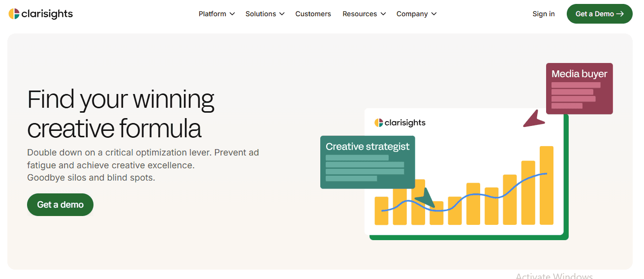Click the Clarisights logo inside the chart card
Viewport: 644px width, 279px height.
[399, 123]
